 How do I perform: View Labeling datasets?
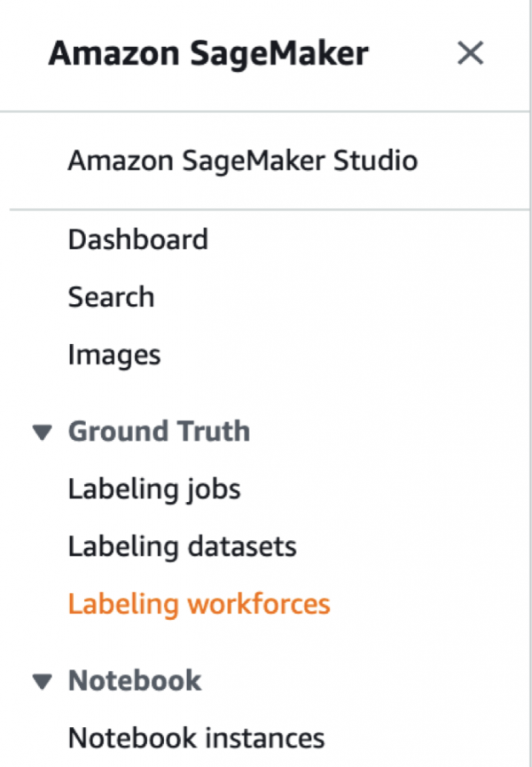pyautogui.click(x=183, y=546)
